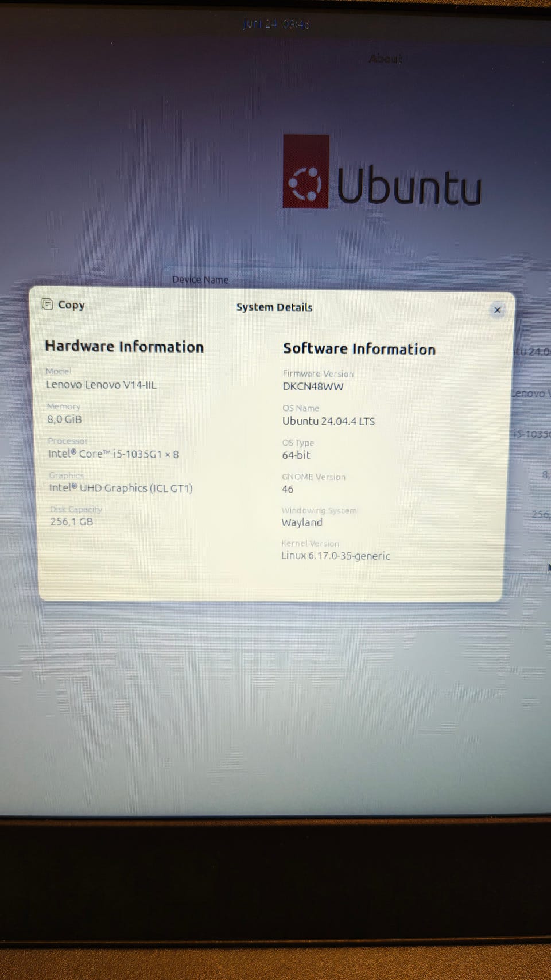This screenshot has width=551, height=980.
Task: Click the Ubuntu logo icon
Action: [305, 172]
